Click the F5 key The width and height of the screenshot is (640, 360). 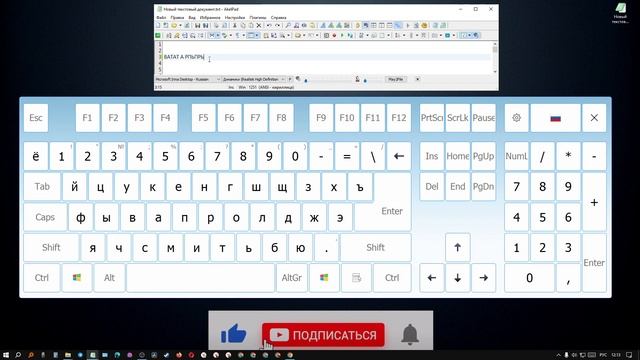[x=203, y=118]
